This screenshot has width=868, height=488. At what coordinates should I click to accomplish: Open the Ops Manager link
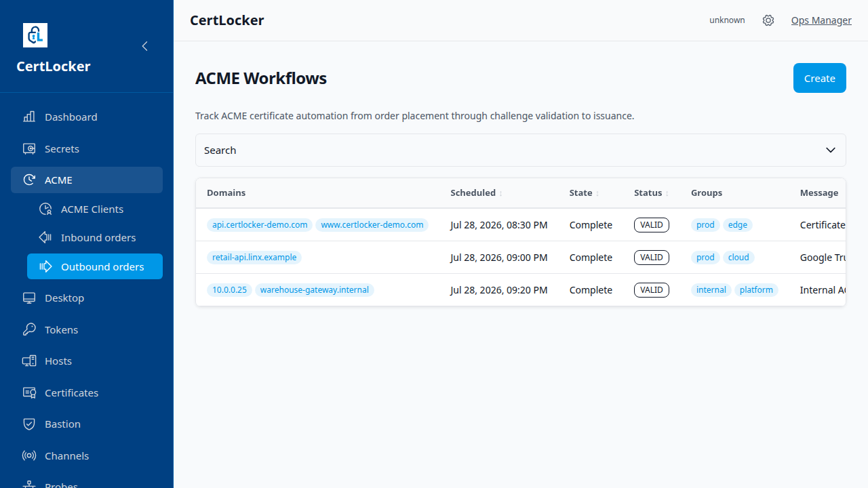pos(821,20)
